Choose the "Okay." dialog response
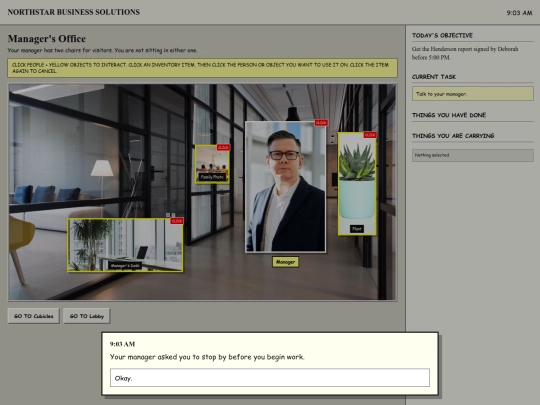Viewport: 540px width, 405px height. point(270,378)
